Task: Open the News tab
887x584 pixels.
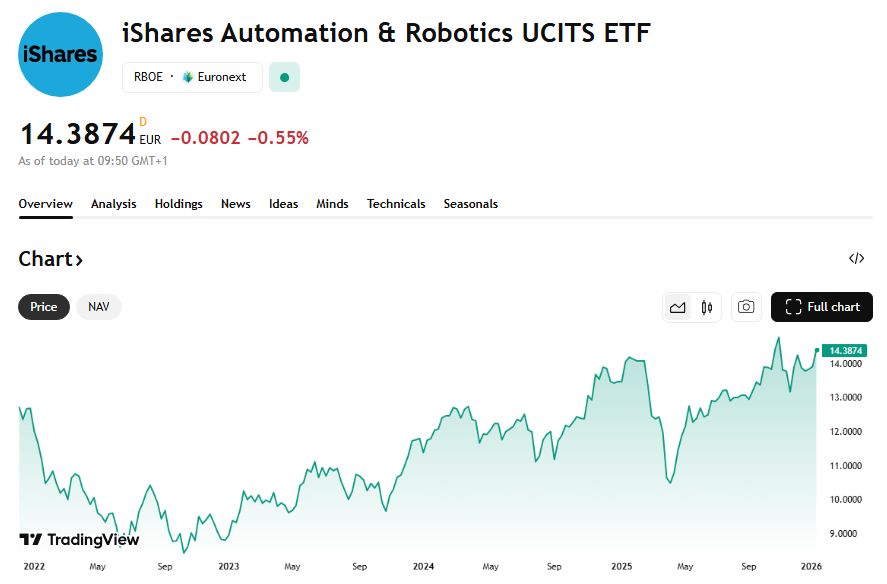Action: click(x=236, y=204)
